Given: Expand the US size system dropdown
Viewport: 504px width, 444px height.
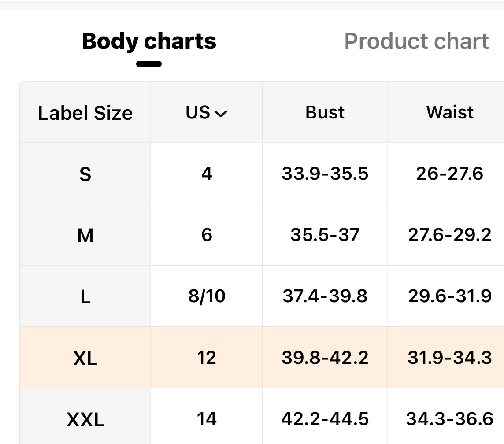Looking at the screenshot, I should point(206,113).
